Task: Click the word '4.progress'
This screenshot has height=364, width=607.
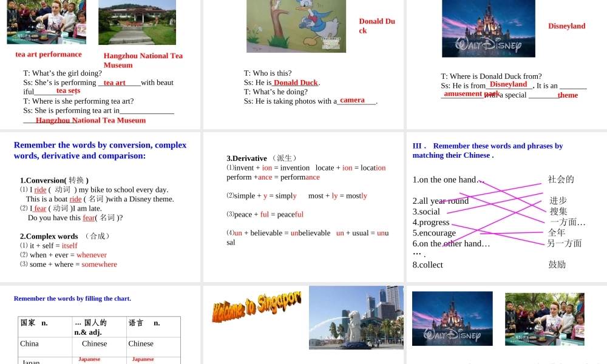Action: click(x=431, y=222)
